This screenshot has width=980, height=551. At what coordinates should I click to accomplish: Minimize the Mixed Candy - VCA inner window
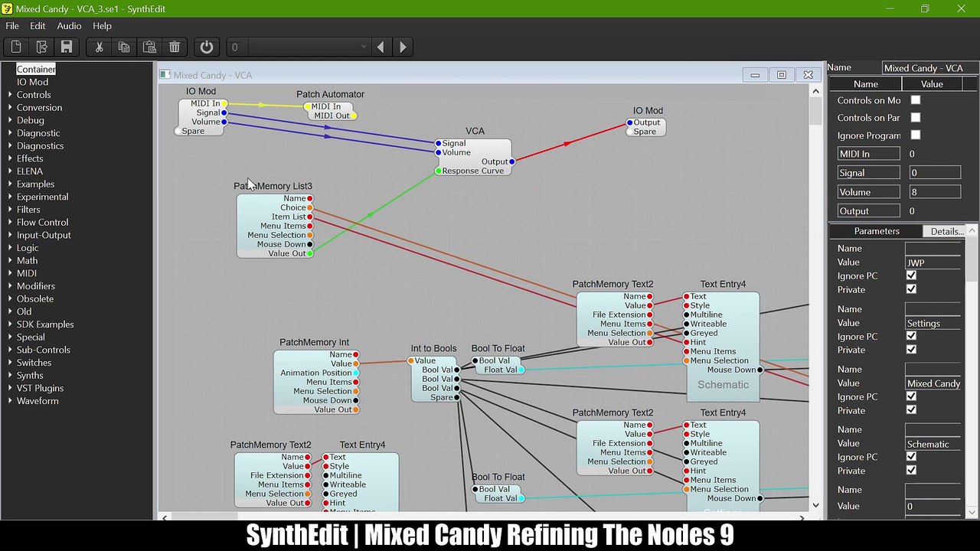pyautogui.click(x=755, y=75)
